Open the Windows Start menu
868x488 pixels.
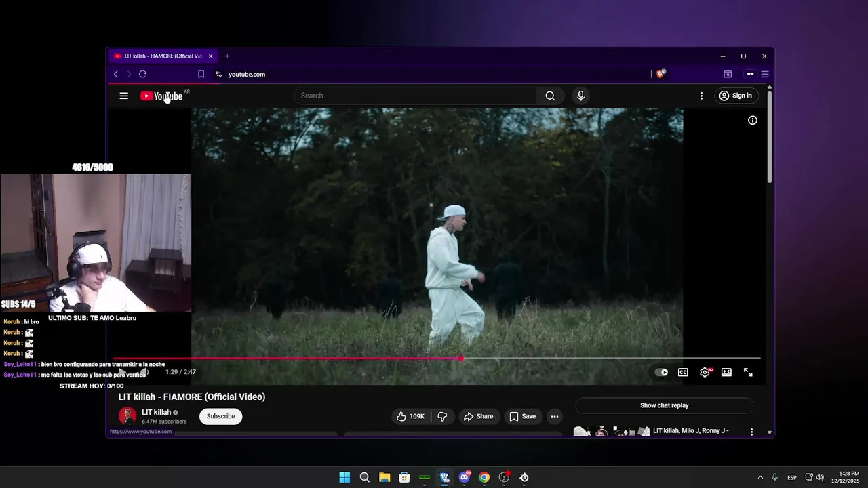click(344, 477)
